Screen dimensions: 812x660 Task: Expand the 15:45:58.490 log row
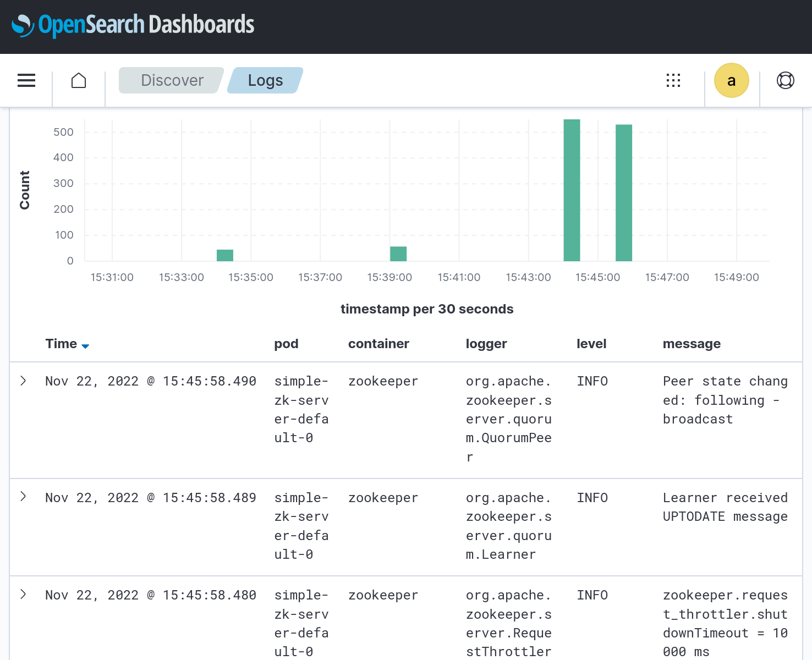(x=23, y=381)
